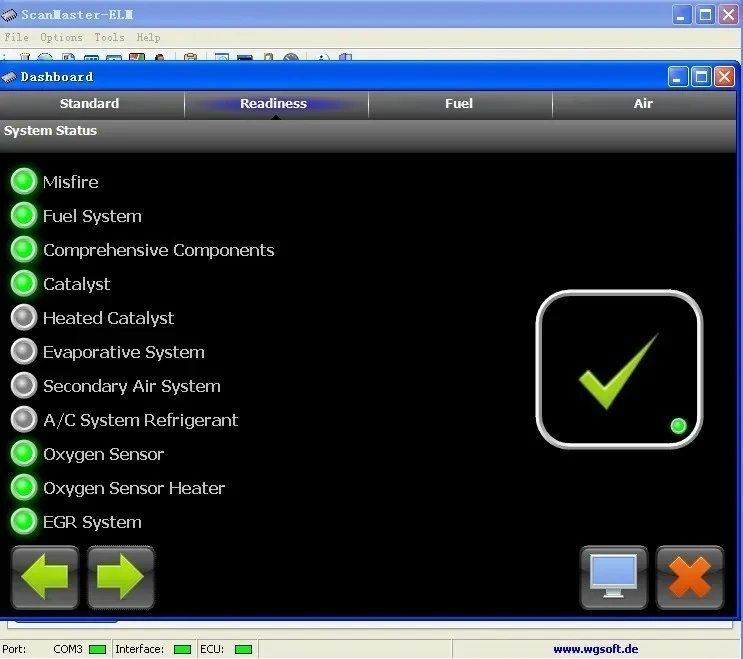Click the "COM3" port value
This screenshot has width=743, height=659.
tap(68, 649)
